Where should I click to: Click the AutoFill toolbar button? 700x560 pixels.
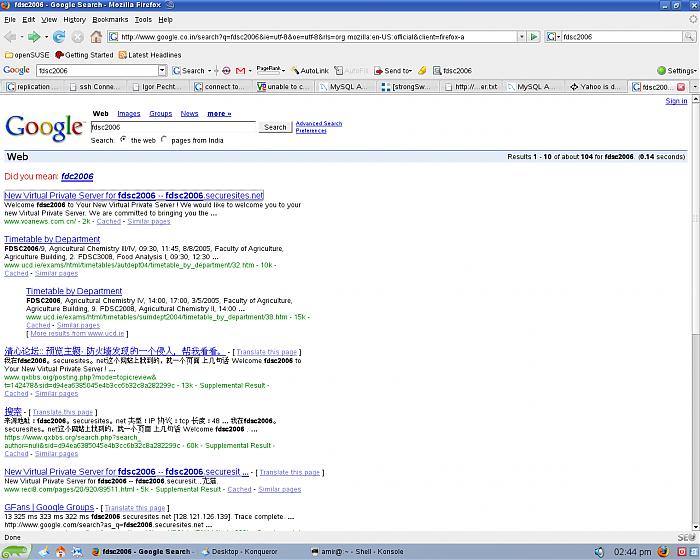coord(351,71)
